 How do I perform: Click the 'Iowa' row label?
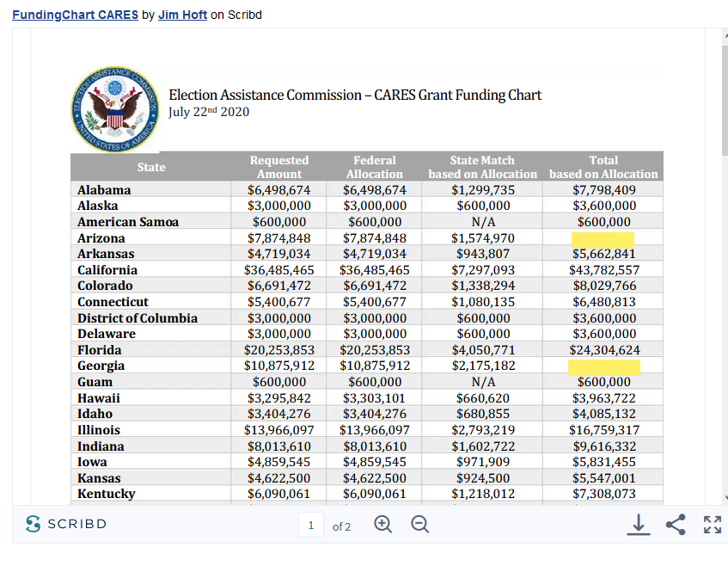click(x=92, y=463)
